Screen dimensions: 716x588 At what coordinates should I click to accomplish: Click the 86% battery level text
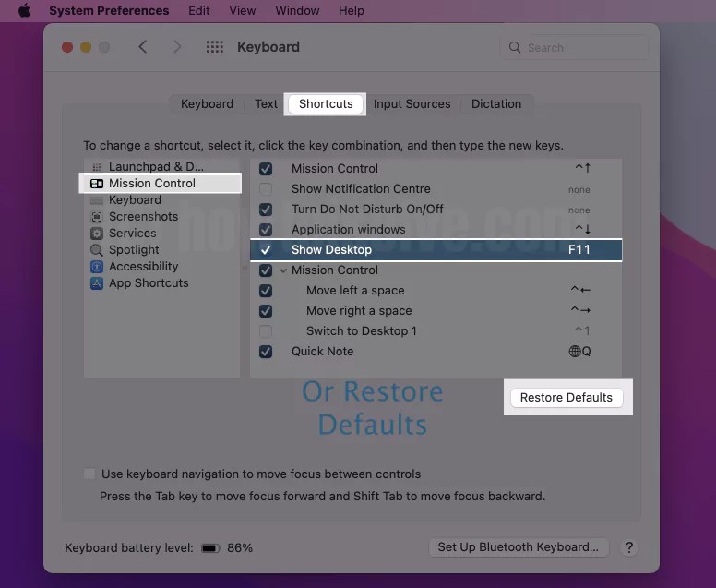[240, 547]
